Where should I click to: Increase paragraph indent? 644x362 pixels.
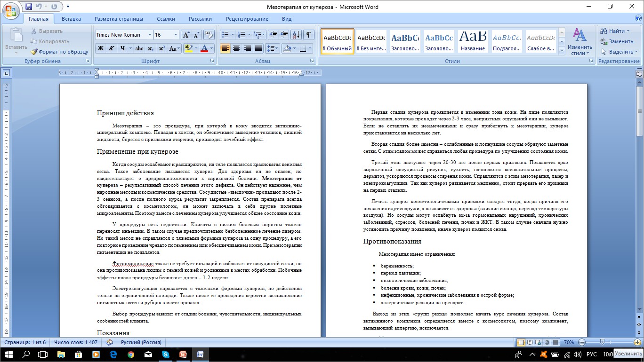284,35
